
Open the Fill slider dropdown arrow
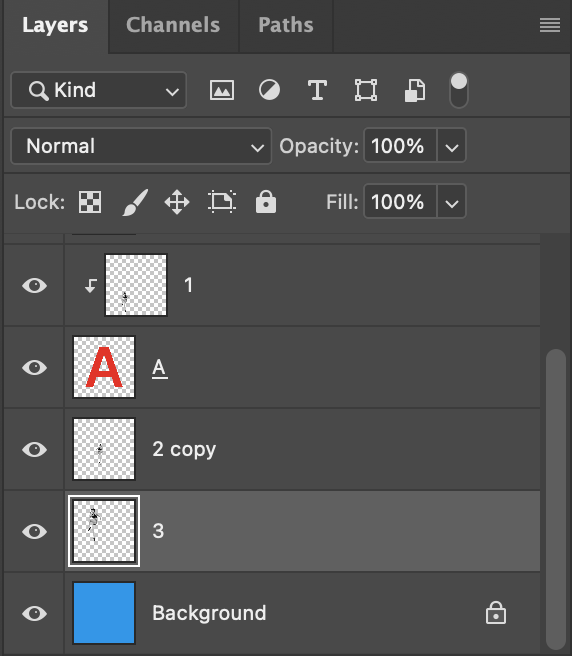click(451, 202)
